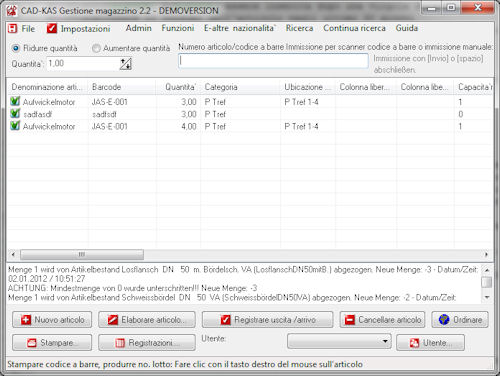Click the log panel scroll down arrow
The height and width of the screenshot is (376, 500).
(487, 297)
